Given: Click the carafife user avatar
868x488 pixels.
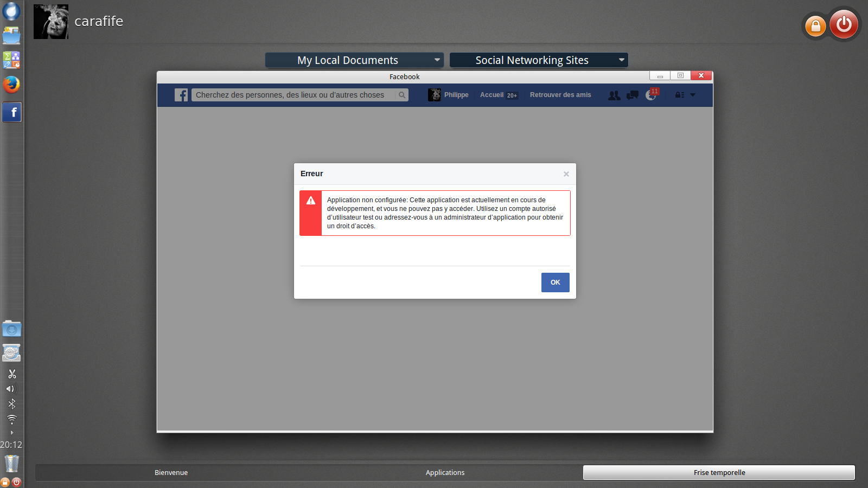Looking at the screenshot, I should pos(51,22).
